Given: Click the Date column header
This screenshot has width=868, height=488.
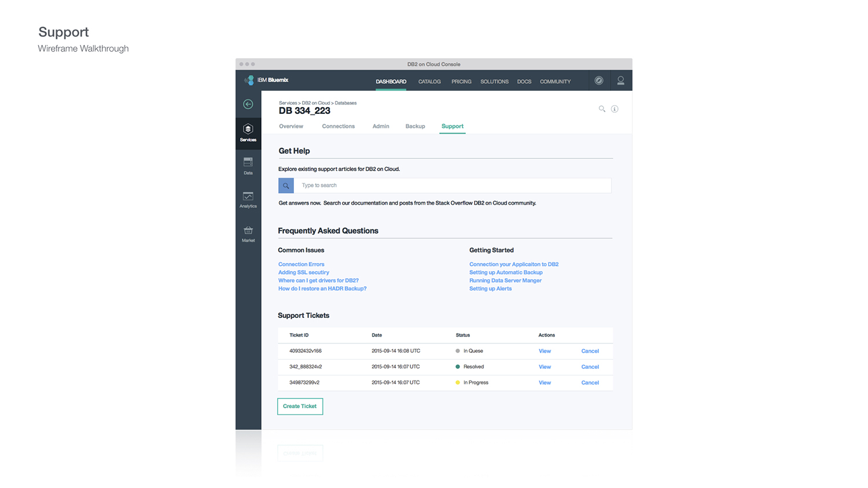Looking at the screenshot, I should click(377, 335).
